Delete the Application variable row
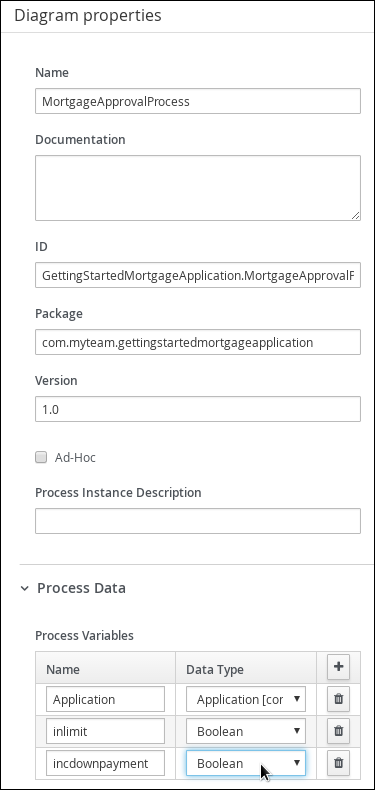The height and width of the screenshot is (790, 375). tap(339, 699)
